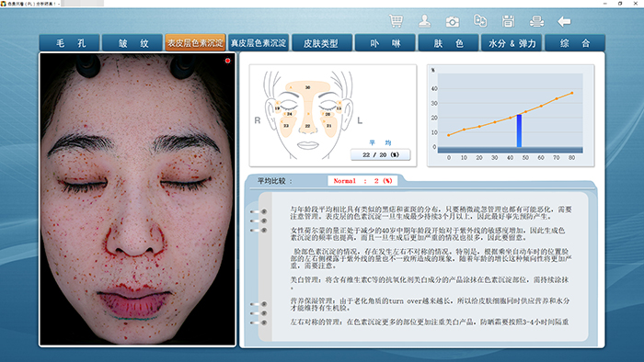Click the printer icon
The image size is (644, 362).
[536, 21]
